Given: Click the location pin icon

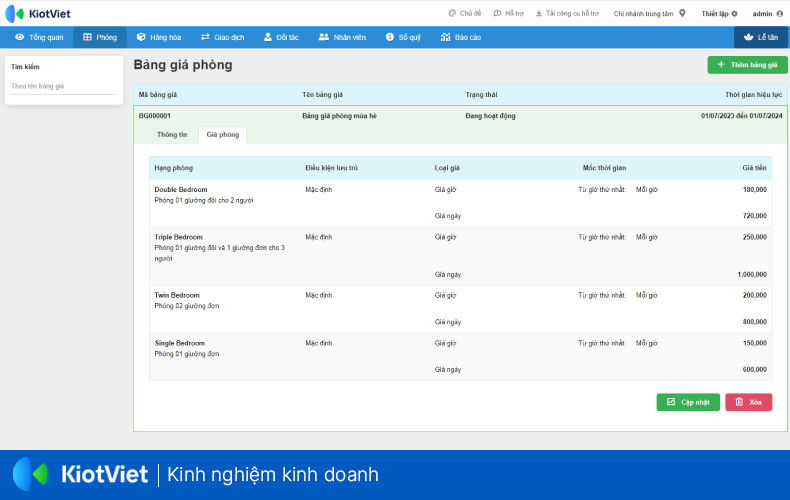Looking at the screenshot, I should 682,13.
